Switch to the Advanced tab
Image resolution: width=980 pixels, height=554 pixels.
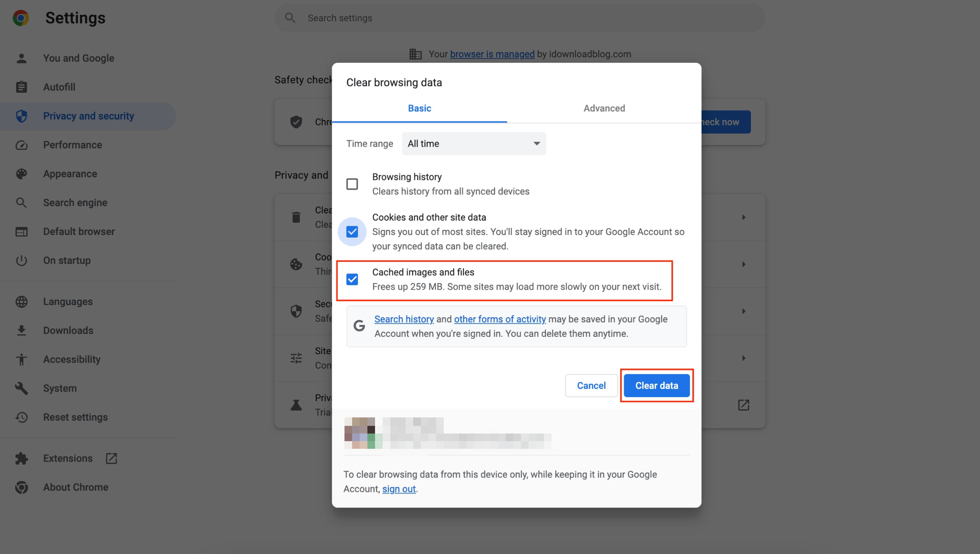tap(604, 108)
